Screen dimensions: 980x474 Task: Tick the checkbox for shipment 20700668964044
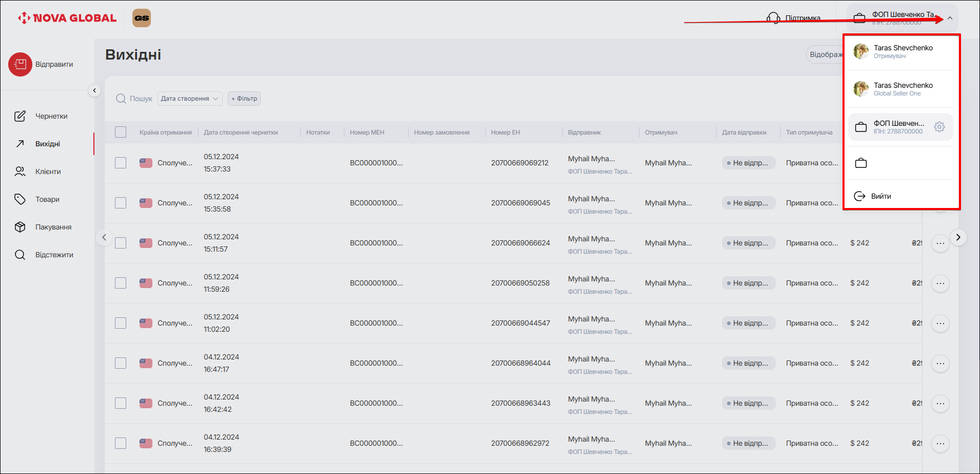(x=121, y=363)
